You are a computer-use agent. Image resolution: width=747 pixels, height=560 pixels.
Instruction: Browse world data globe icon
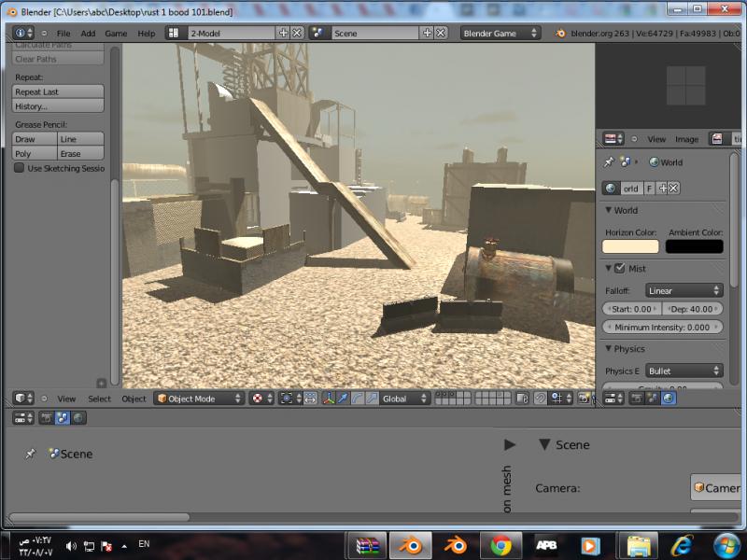(x=612, y=189)
